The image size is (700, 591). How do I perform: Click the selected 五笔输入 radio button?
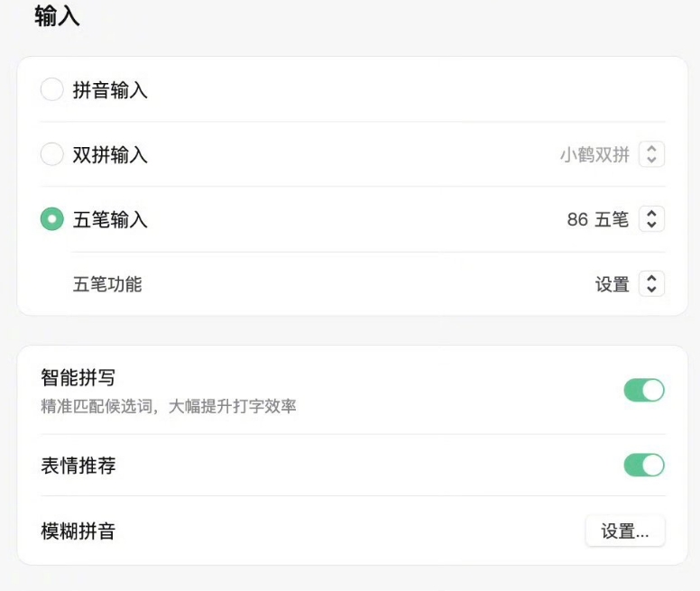click(51, 219)
